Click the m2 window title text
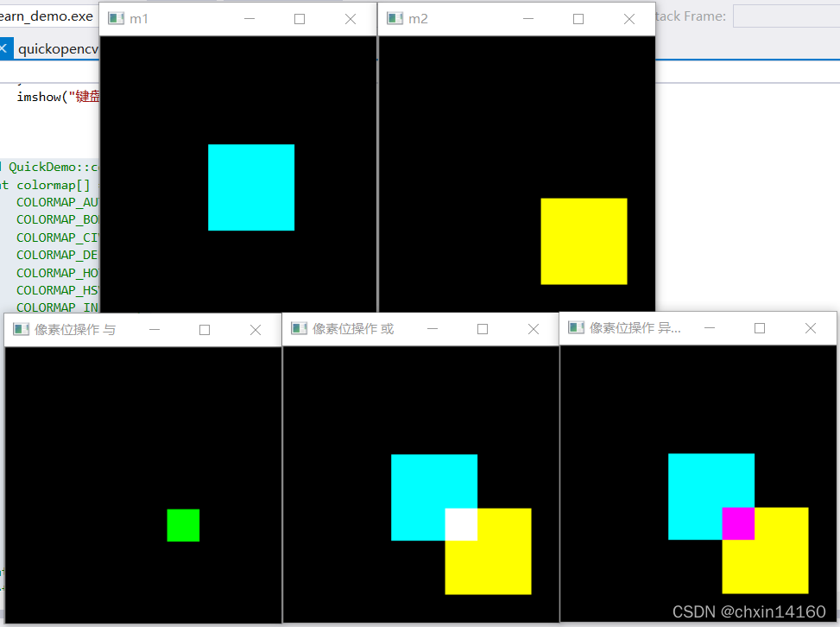This screenshot has height=627, width=840. [x=418, y=19]
